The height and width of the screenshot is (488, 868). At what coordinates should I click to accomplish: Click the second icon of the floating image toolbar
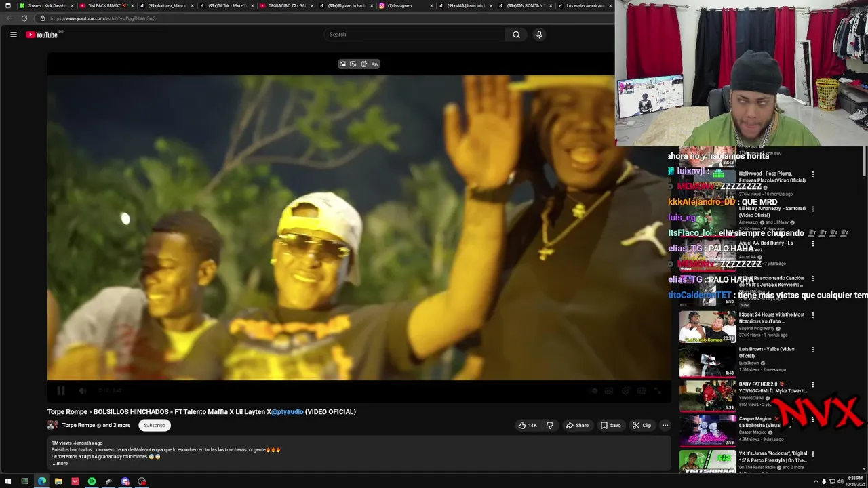(x=353, y=64)
